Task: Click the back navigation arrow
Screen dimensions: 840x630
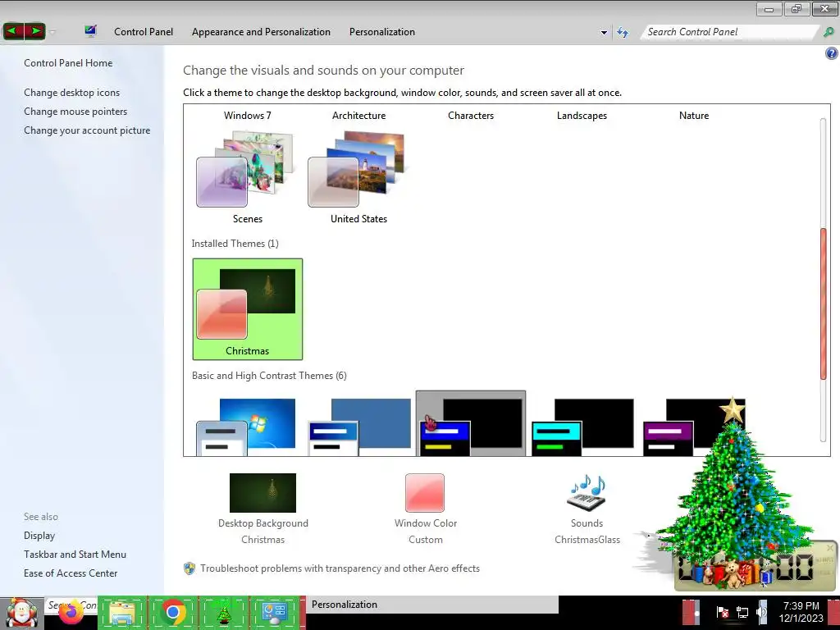Action: click(x=13, y=31)
